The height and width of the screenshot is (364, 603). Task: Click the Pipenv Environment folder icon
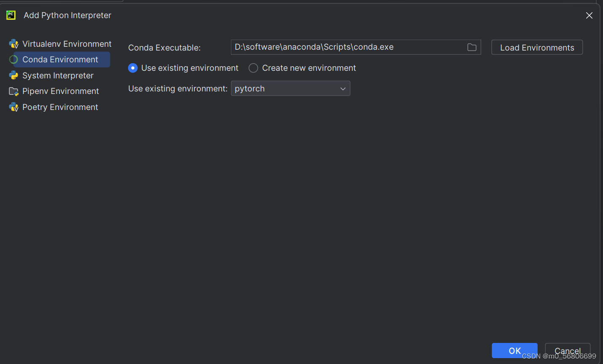click(x=13, y=91)
